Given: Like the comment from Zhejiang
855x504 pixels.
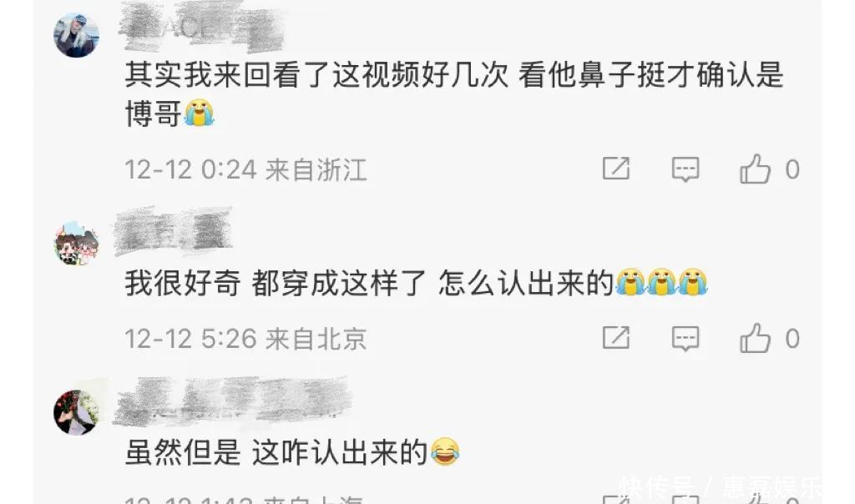Looking at the screenshot, I should (x=755, y=169).
